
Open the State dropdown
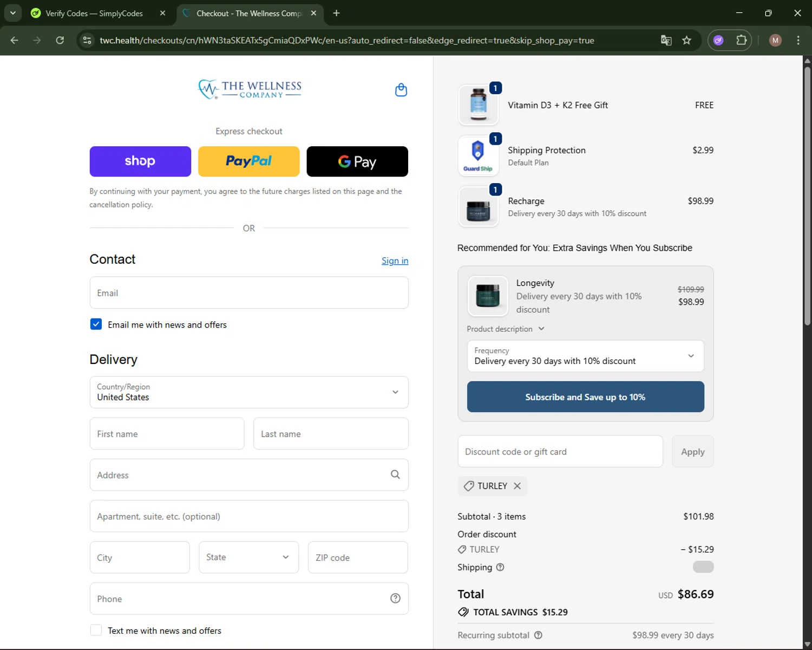(248, 557)
